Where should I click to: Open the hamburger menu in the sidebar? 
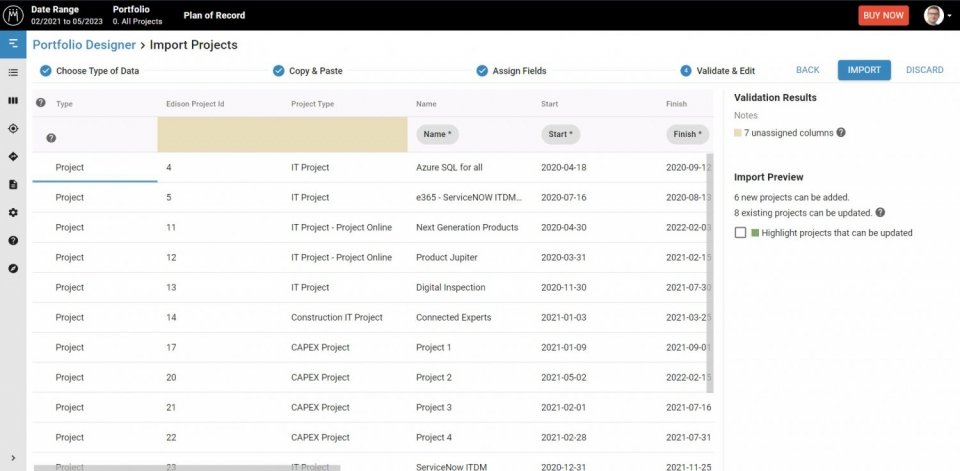point(13,44)
